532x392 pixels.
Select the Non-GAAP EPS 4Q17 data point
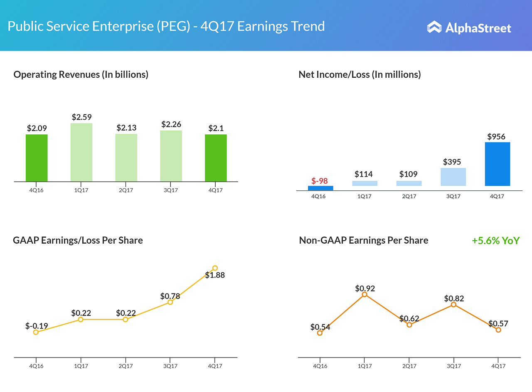click(498, 330)
